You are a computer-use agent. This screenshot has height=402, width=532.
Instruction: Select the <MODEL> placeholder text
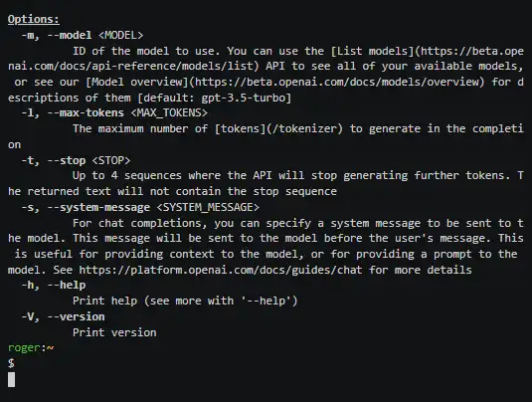120,35
